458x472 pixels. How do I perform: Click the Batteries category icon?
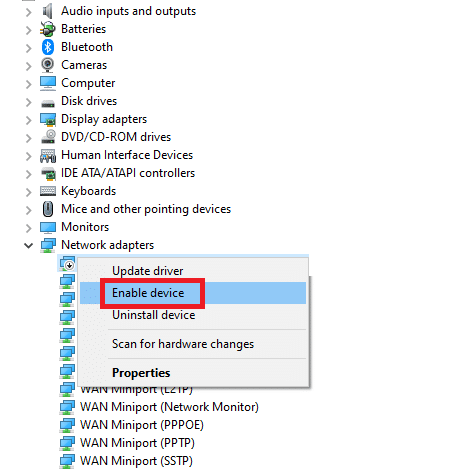pyautogui.click(x=48, y=29)
